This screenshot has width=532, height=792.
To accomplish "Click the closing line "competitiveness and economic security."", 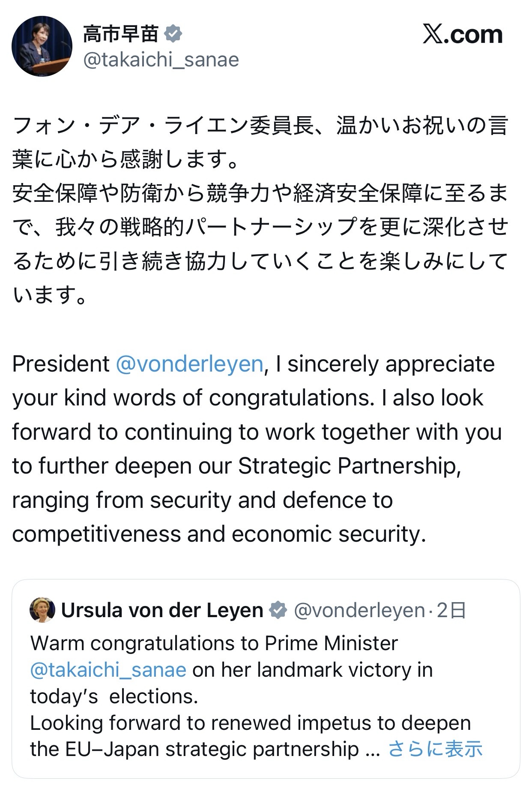I will pyautogui.click(x=219, y=534).
